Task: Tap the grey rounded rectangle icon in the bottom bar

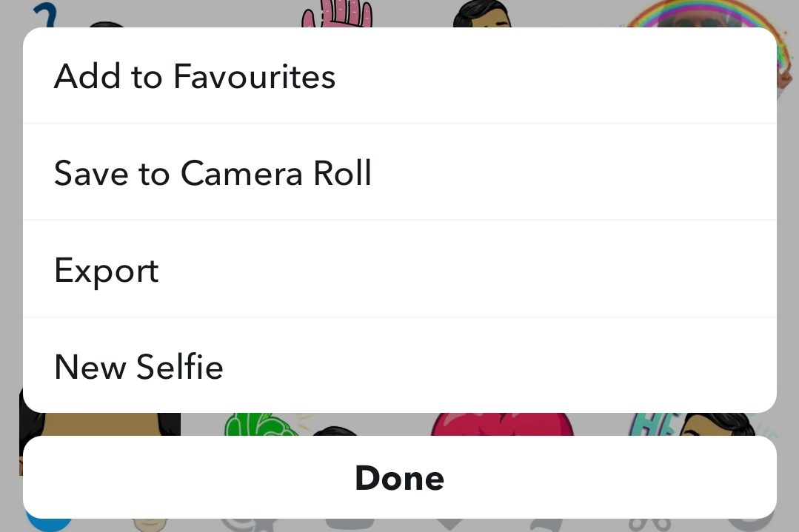Action: pyautogui.click(x=349, y=525)
